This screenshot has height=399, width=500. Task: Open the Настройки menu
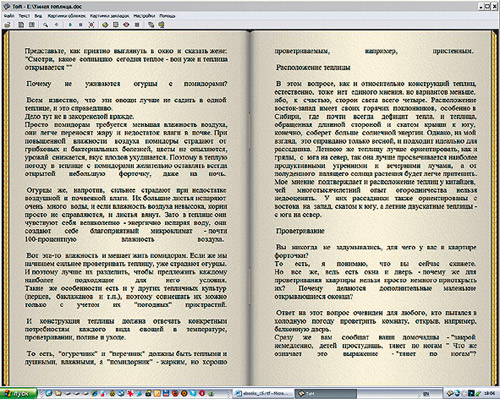144,16
